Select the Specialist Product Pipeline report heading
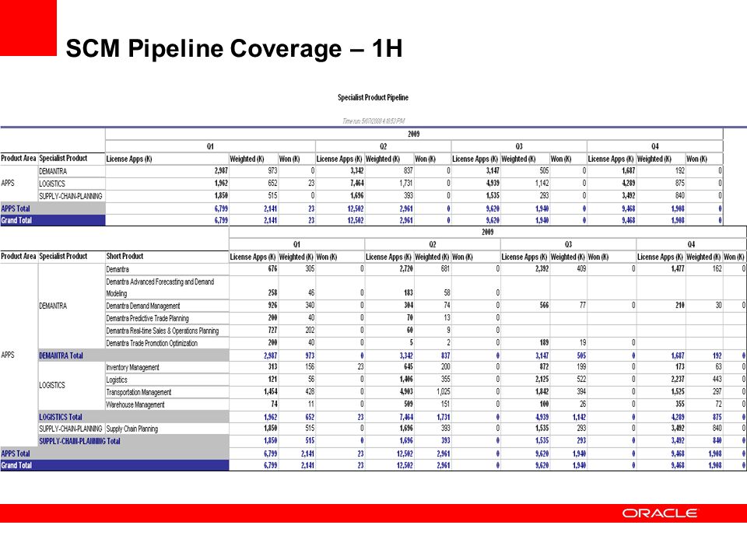747x560 pixels. point(373,98)
